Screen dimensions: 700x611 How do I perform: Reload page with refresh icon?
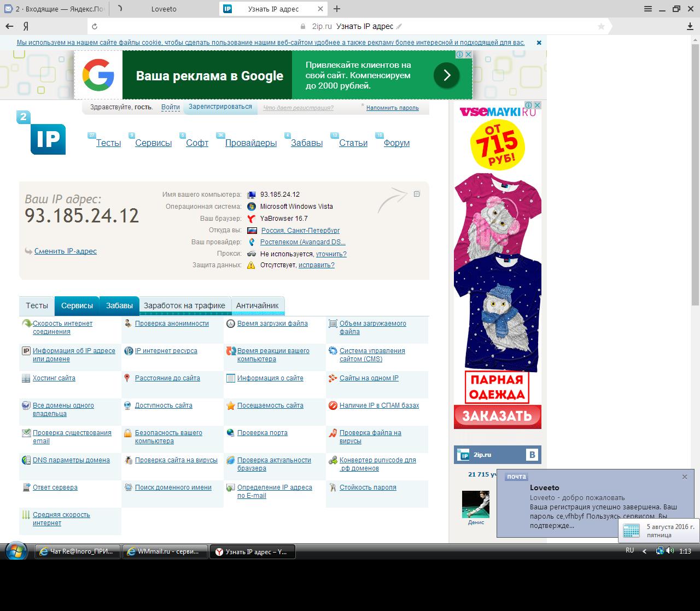[x=95, y=26]
